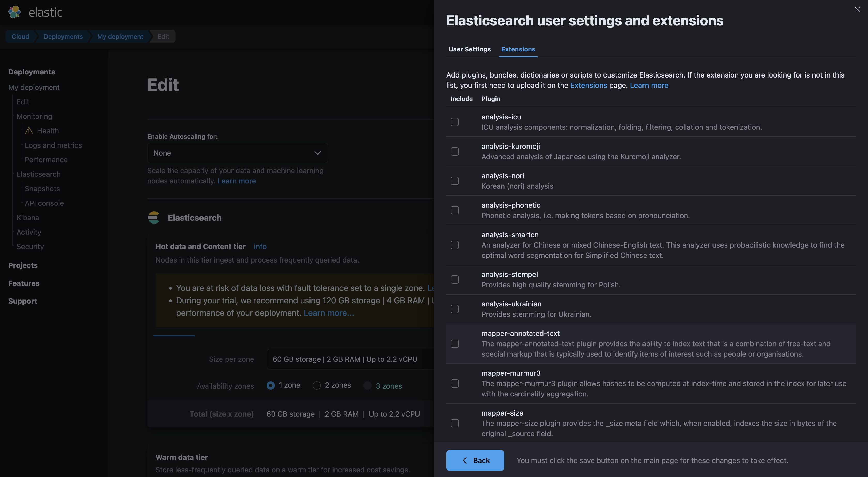Switch to the User Settings tab
This screenshot has width=868, height=477.
point(469,49)
